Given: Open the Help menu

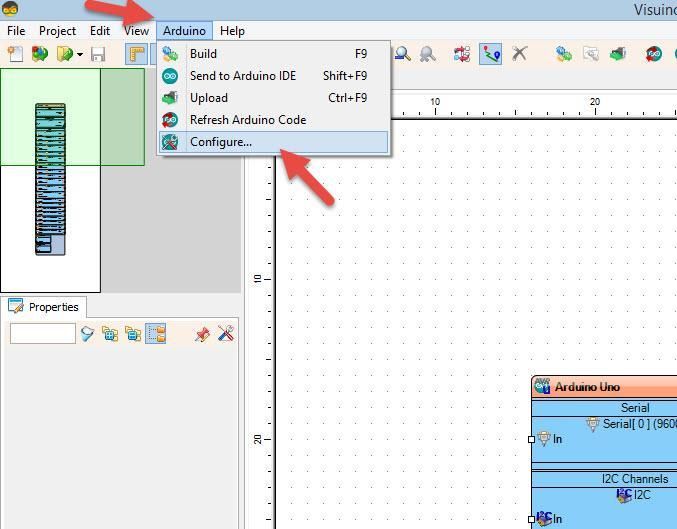Looking at the screenshot, I should click(232, 31).
